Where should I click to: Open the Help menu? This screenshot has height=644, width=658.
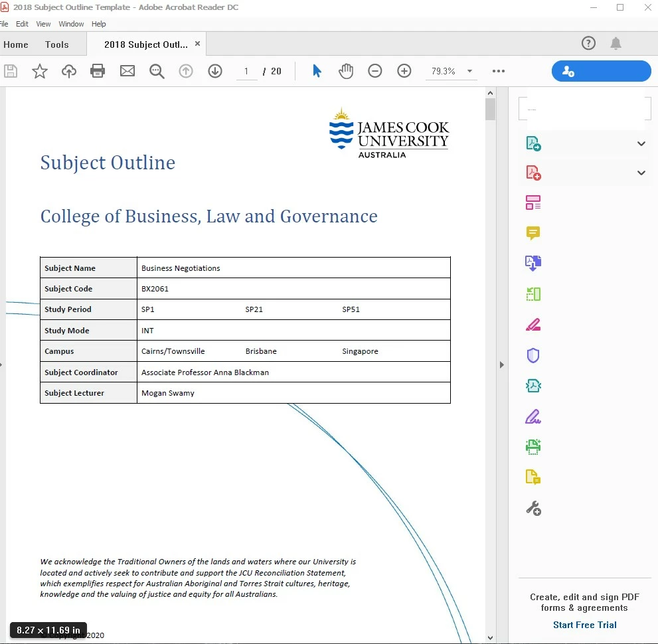click(99, 24)
